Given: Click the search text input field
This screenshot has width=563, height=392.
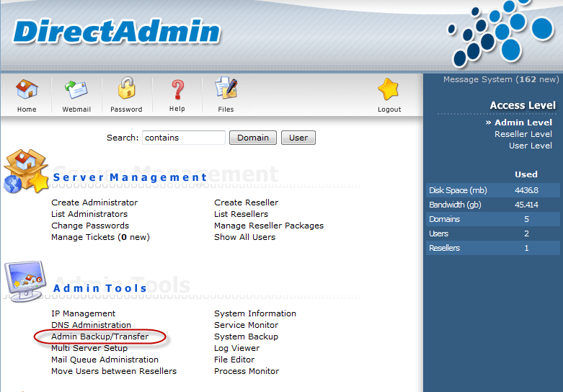Looking at the screenshot, I should click(184, 138).
